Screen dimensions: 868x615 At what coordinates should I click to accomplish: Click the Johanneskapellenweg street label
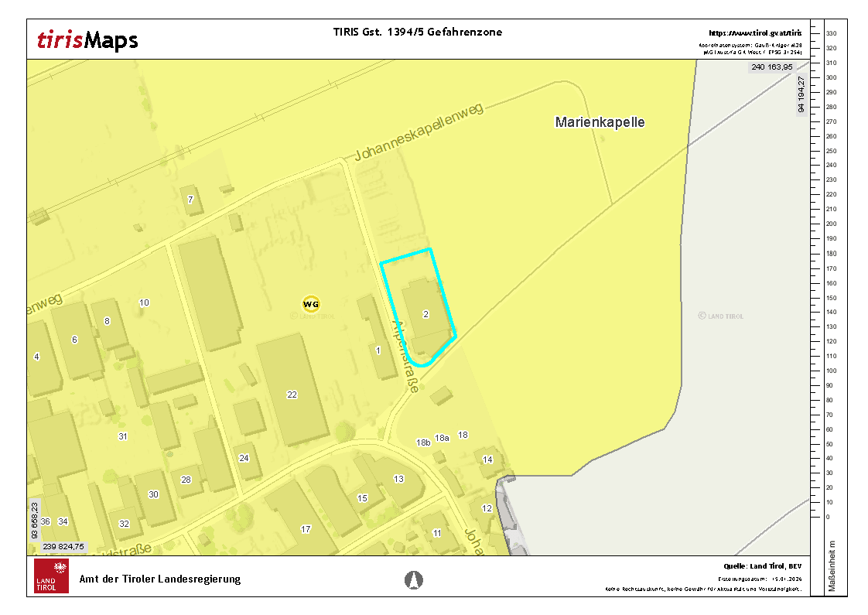(419, 133)
